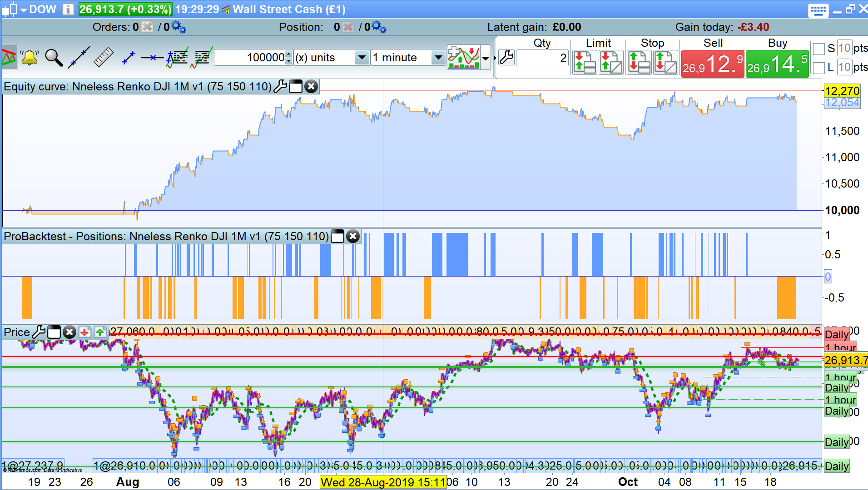Click the green up-arrow Price panel icon
The image size is (868, 490).
100,332
